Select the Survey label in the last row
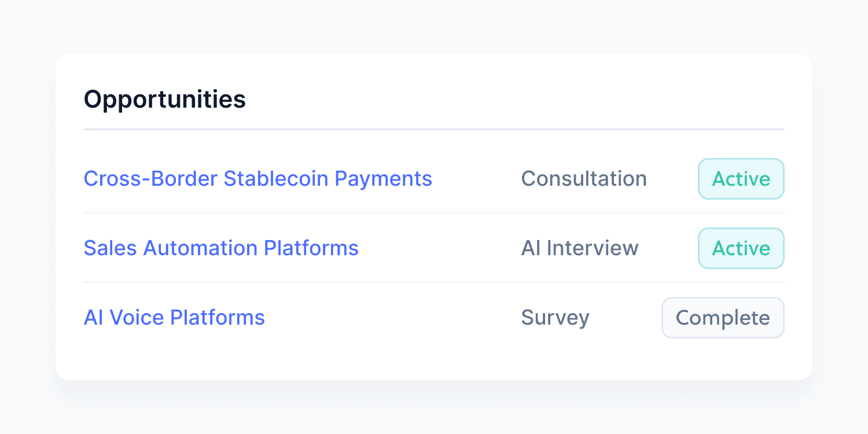 click(555, 318)
